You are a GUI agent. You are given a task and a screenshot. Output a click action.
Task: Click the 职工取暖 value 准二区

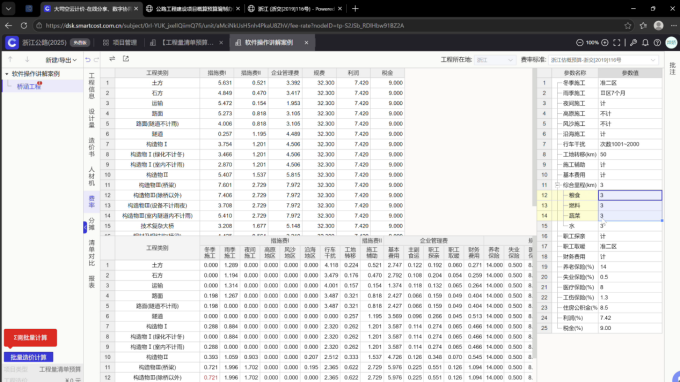(630, 246)
